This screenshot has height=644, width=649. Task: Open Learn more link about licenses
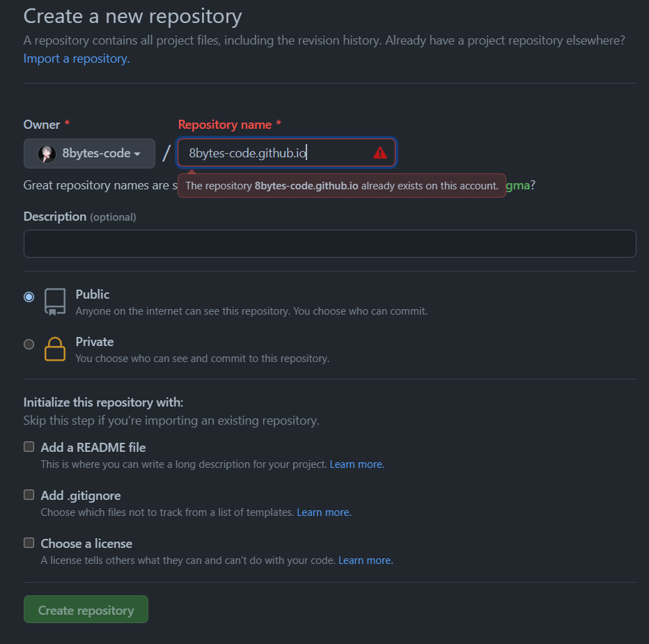tap(366, 560)
